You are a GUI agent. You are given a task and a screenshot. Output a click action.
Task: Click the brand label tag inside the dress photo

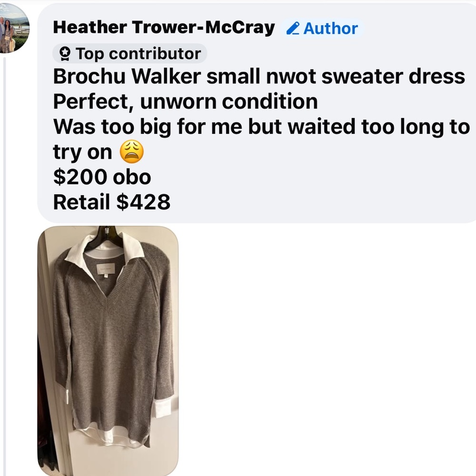106,269
